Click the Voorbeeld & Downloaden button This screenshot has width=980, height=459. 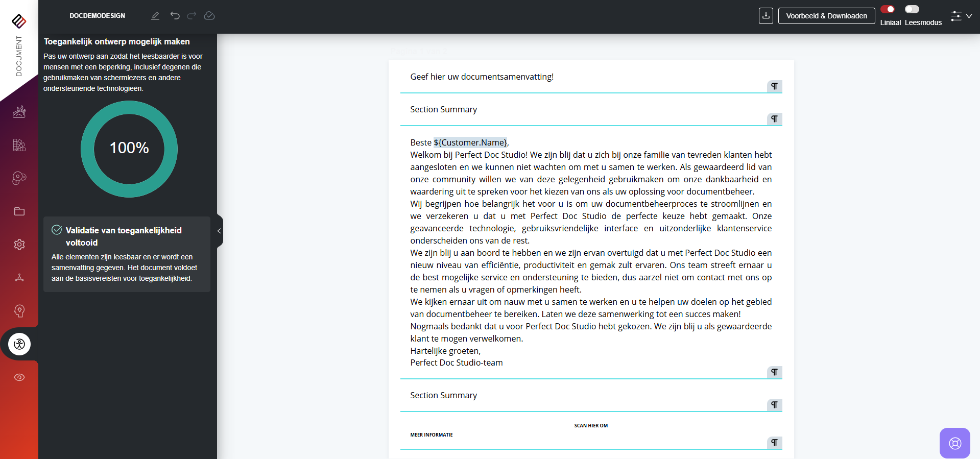point(826,16)
